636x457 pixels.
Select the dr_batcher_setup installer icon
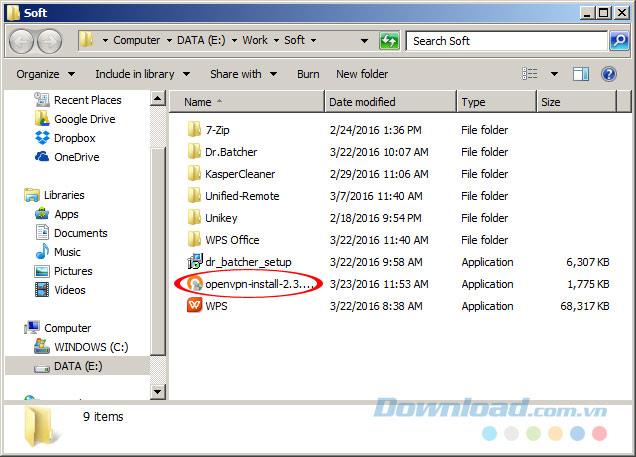[x=194, y=262]
